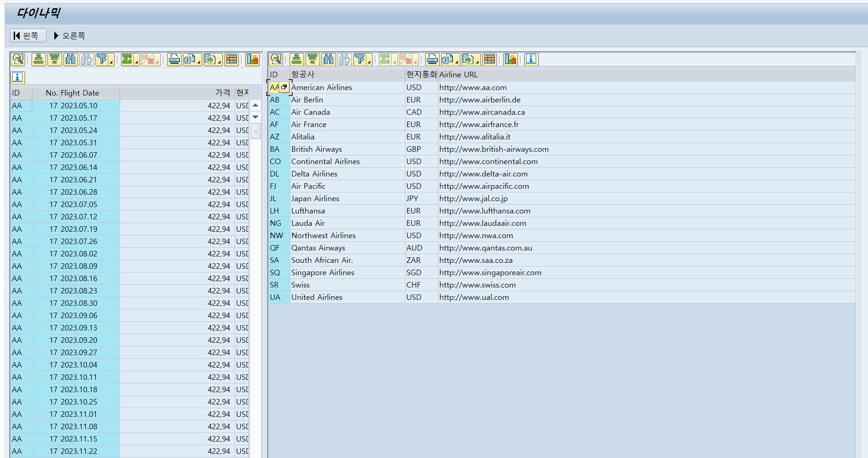The image size is (868, 458).
Task: Select 현지통화 column header
Action: [421, 75]
